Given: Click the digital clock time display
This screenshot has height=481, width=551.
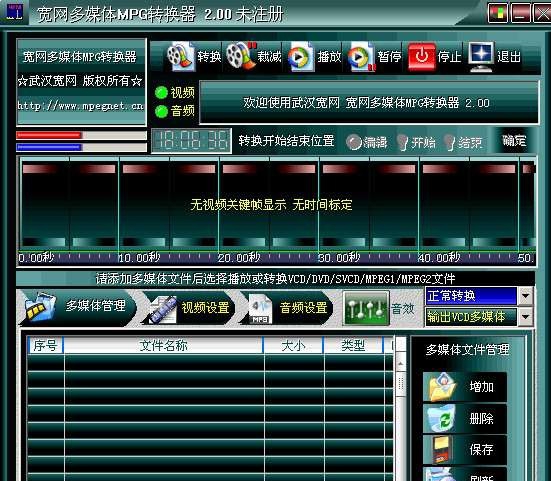Looking at the screenshot, I should click(192, 141).
